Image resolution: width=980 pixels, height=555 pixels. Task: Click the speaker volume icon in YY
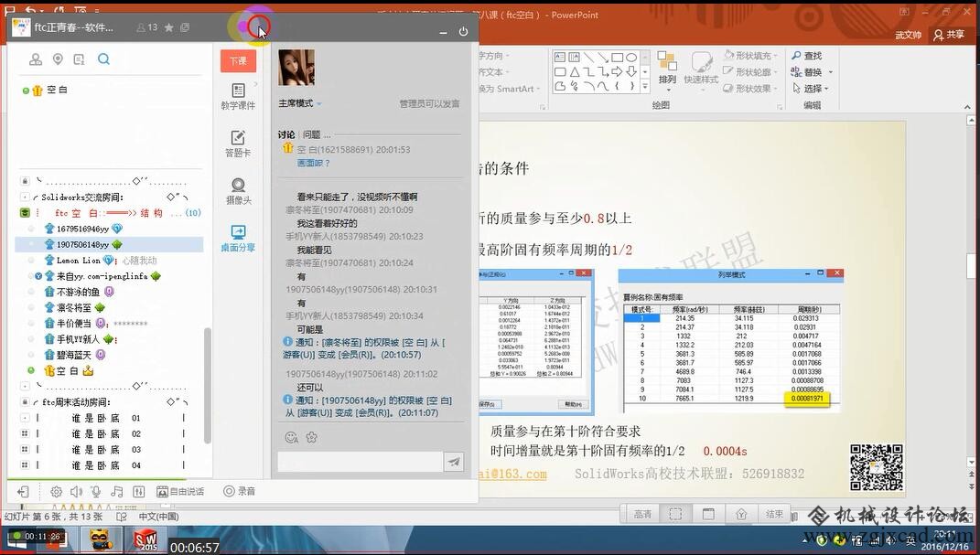click(x=76, y=492)
